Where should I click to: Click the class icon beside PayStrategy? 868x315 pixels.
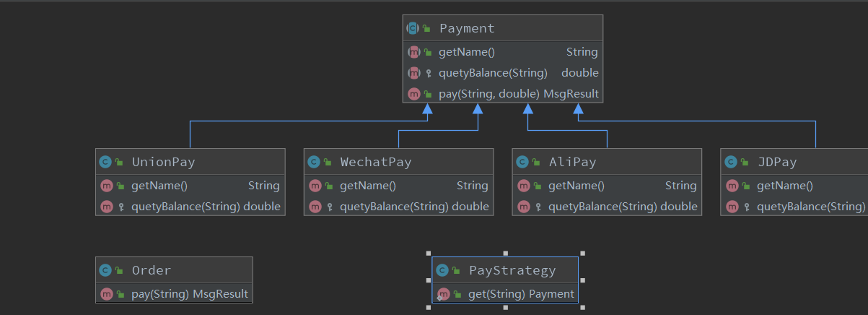click(442, 270)
